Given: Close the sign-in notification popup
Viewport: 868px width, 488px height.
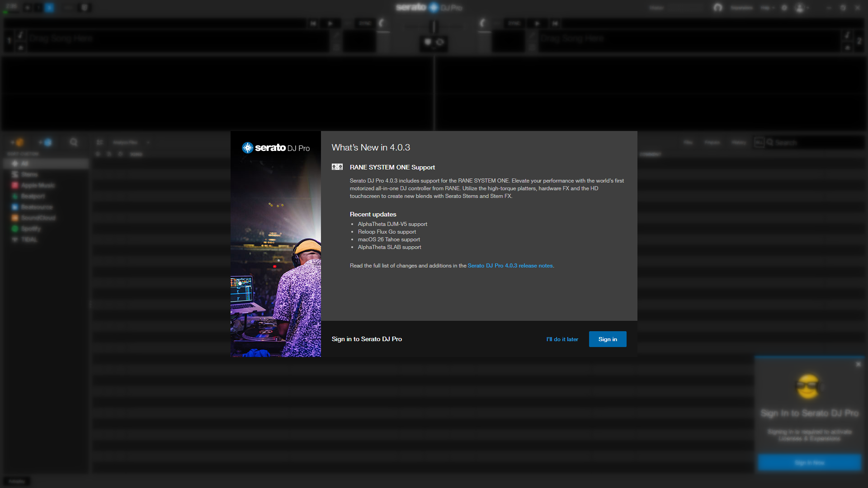Looking at the screenshot, I should [x=858, y=364].
